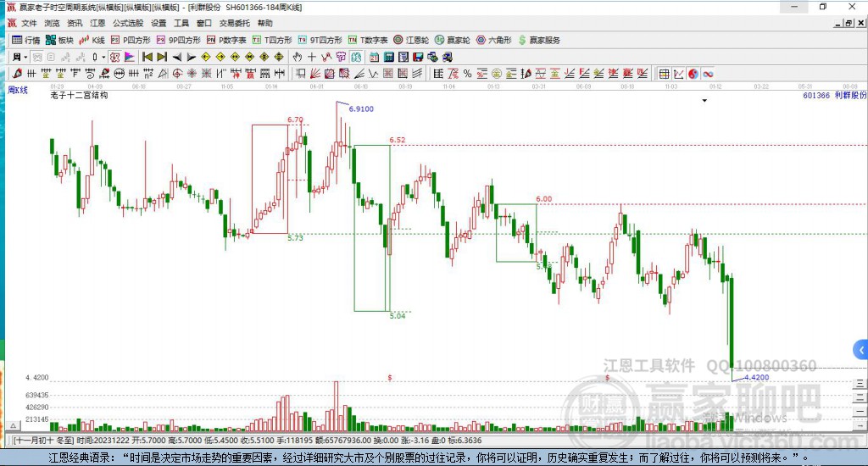The height and width of the screenshot is (466, 868).
Task: Open P四方形 square chart
Action: tap(131, 40)
